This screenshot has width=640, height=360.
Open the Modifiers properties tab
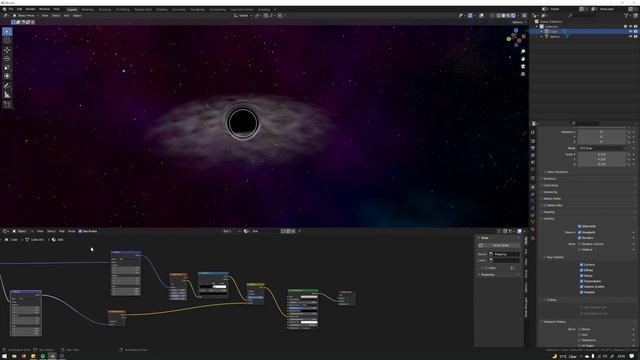[533, 194]
